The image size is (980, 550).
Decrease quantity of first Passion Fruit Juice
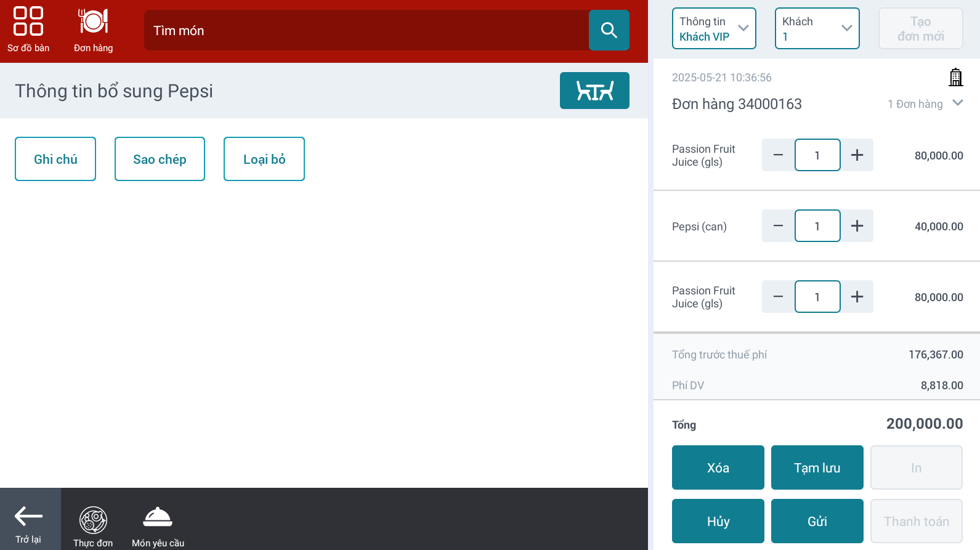click(x=778, y=155)
